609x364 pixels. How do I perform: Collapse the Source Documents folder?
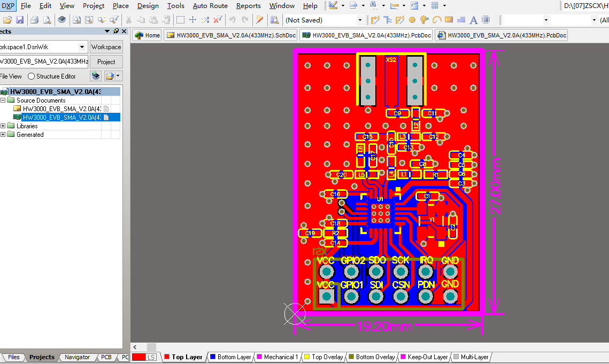coord(3,100)
